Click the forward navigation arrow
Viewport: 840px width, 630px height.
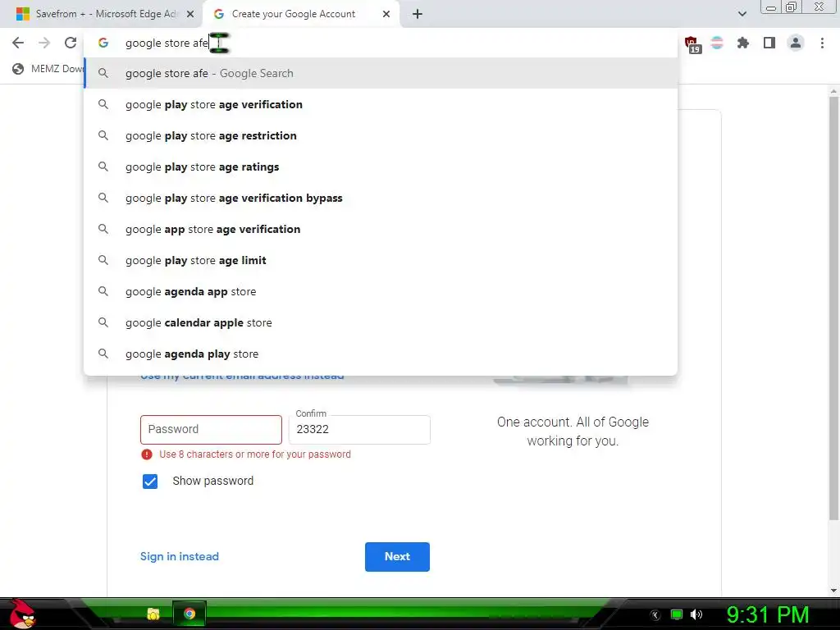click(x=44, y=43)
